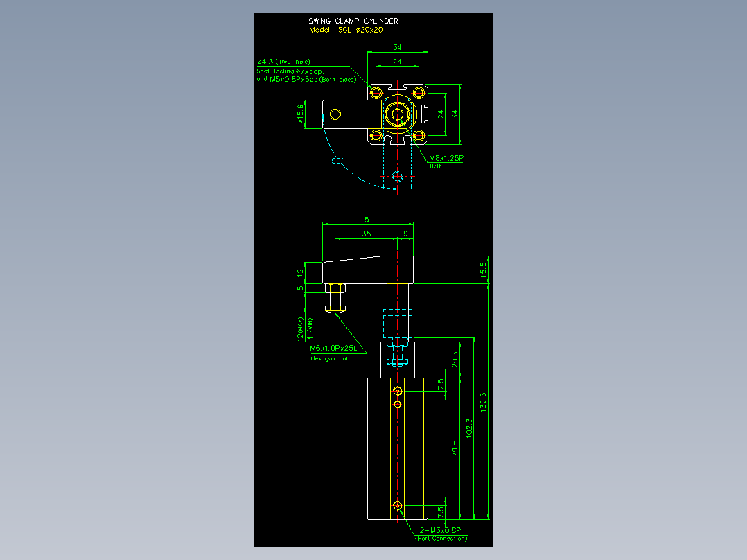Select the Spot facing ø7x5dp note

coord(290,71)
